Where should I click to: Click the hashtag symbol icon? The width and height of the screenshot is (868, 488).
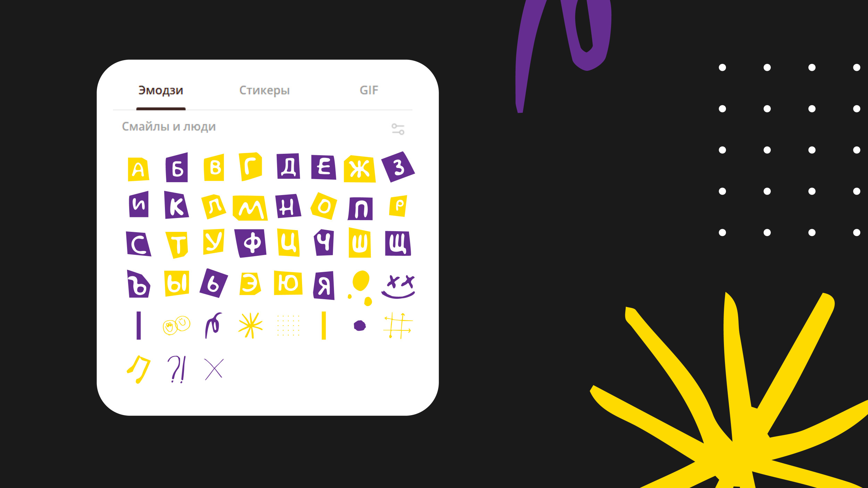(398, 323)
